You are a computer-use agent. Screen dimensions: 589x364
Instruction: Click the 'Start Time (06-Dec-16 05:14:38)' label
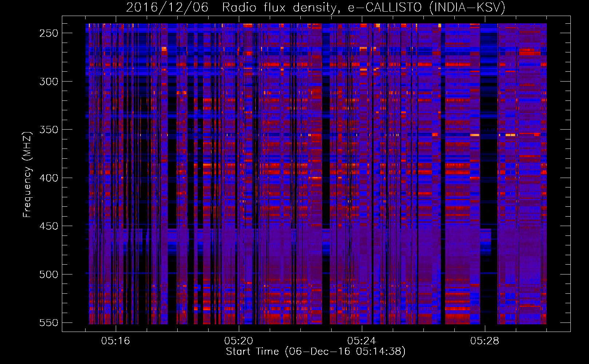316,352
